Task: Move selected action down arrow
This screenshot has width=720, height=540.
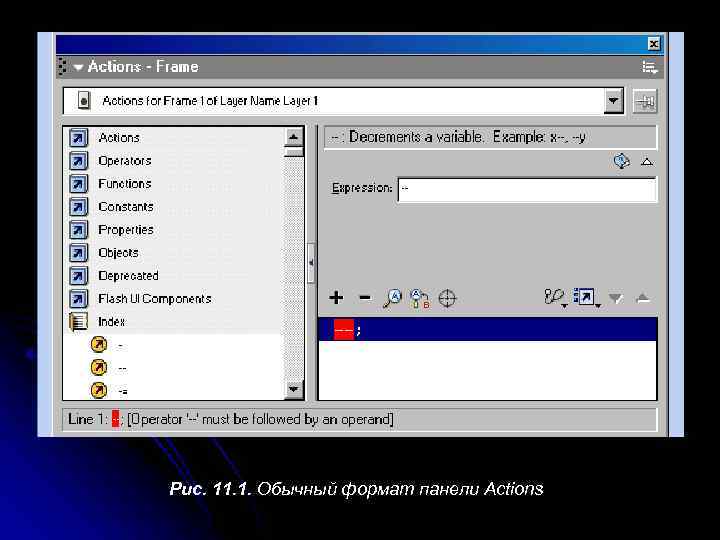Action: (x=615, y=298)
